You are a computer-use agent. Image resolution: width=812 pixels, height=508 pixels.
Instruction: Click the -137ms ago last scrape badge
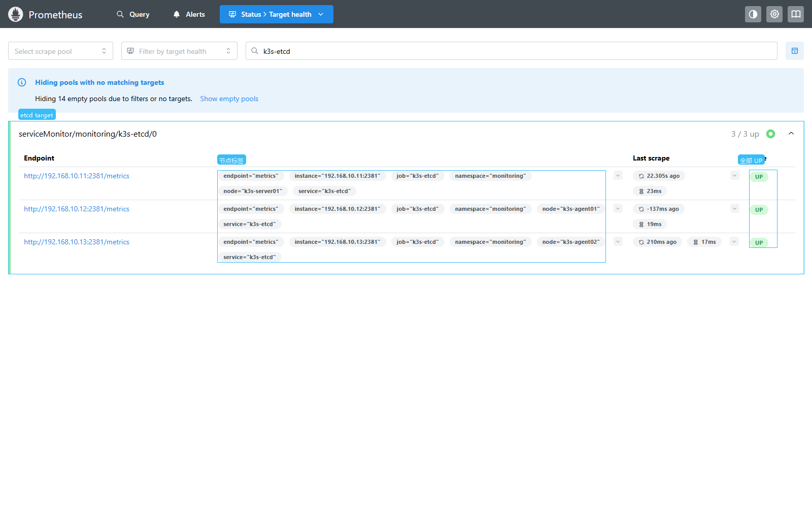pyautogui.click(x=659, y=209)
